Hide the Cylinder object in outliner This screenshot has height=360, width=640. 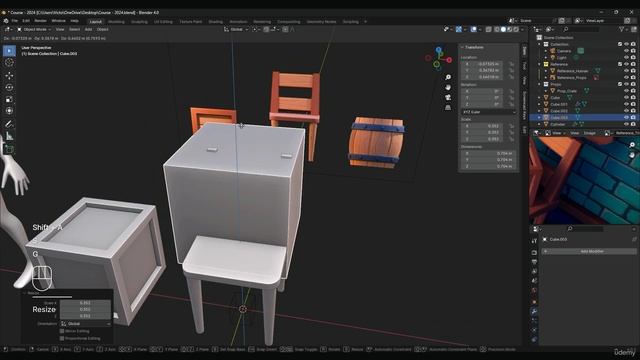(626, 124)
